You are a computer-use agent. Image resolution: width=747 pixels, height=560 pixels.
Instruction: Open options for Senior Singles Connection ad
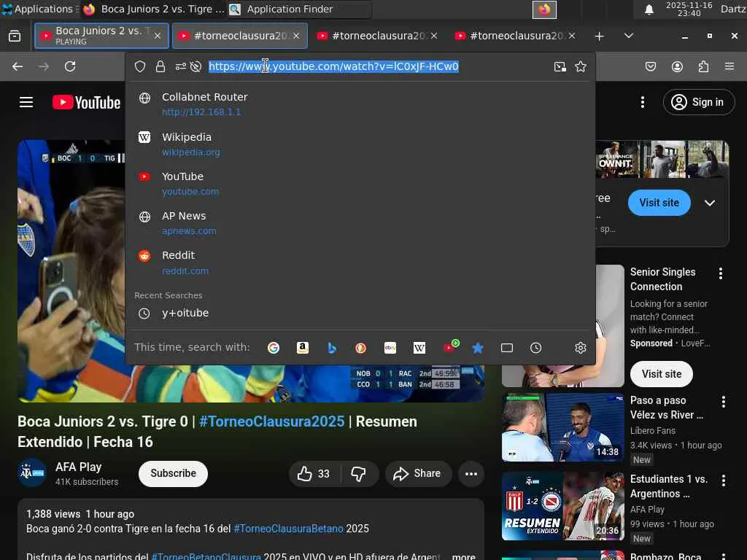coord(720,273)
